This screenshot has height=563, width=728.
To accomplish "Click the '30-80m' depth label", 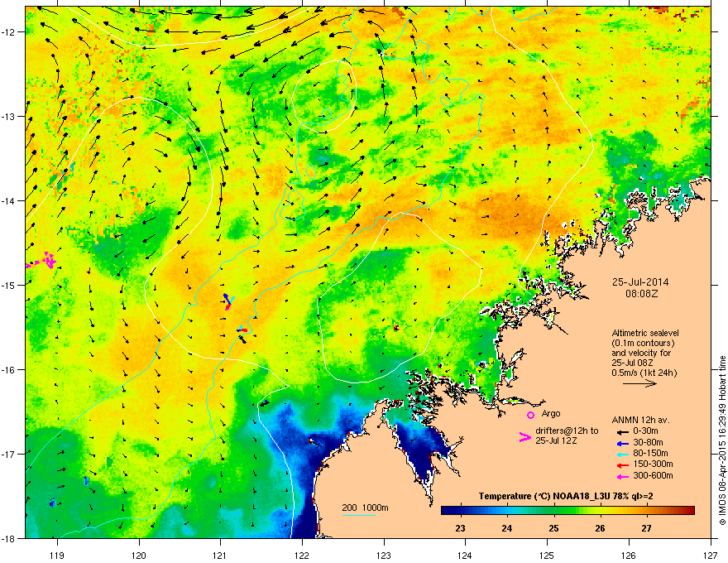I will 648,442.
